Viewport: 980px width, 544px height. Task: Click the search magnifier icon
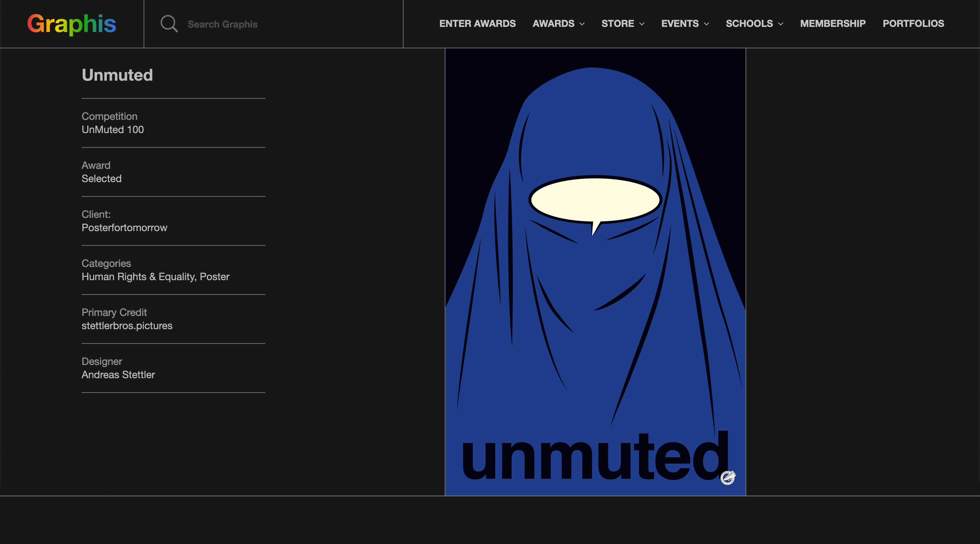[169, 23]
